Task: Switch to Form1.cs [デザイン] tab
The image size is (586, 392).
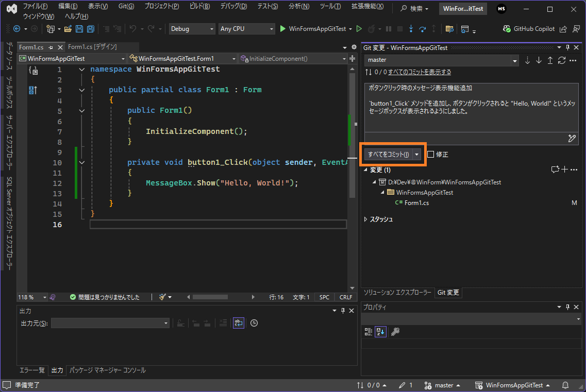Action: [x=93, y=47]
